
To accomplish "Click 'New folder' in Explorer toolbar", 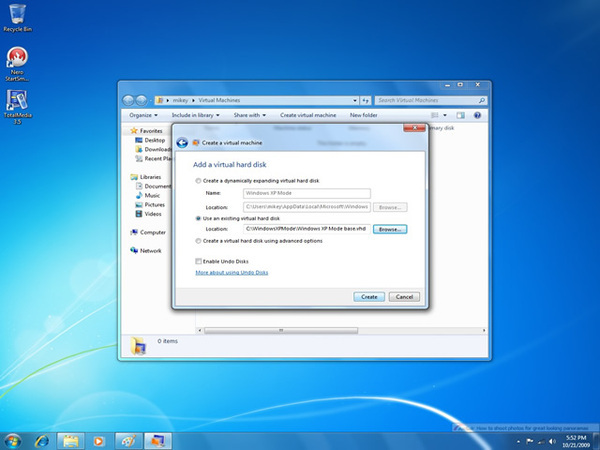I will pyautogui.click(x=364, y=115).
